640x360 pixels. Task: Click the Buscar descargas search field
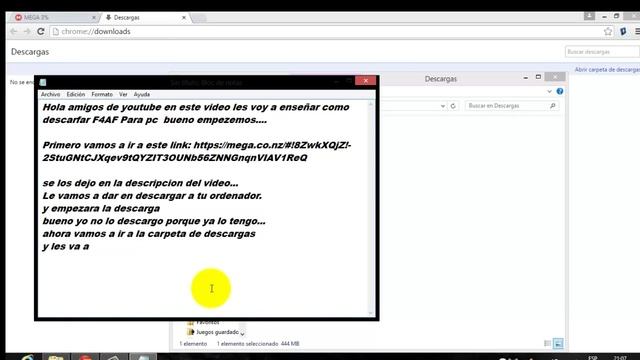point(602,52)
